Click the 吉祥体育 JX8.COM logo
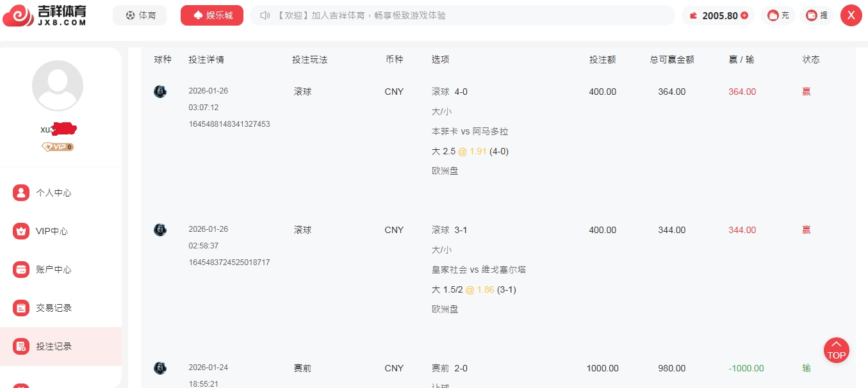This screenshot has width=868, height=388. 45,15
